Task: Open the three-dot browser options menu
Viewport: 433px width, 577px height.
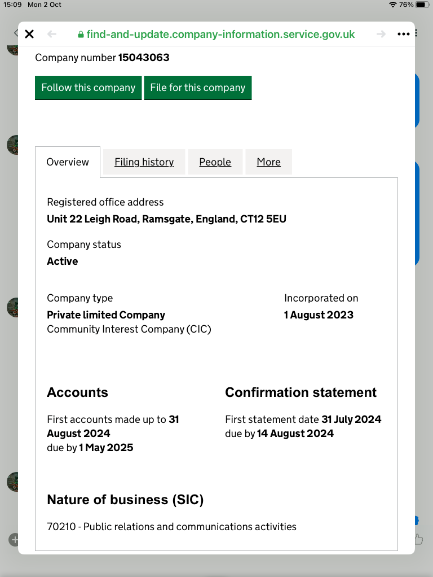Action: click(x=404, y=34)
